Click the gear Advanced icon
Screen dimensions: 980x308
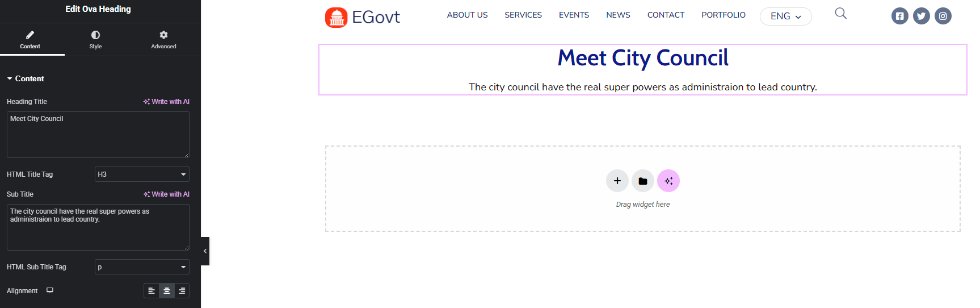[x=163, y=35]
